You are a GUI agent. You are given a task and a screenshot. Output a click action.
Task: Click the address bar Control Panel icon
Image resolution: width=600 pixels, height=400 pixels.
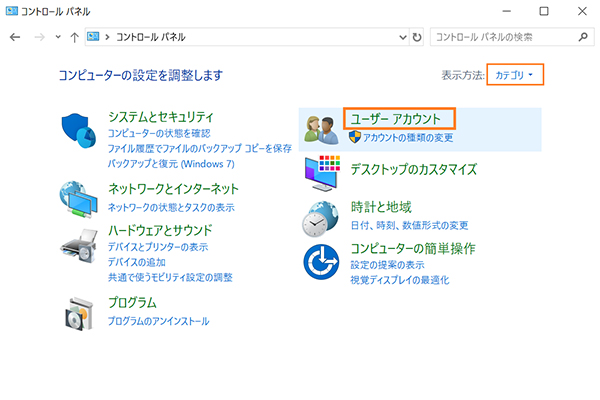93,37
